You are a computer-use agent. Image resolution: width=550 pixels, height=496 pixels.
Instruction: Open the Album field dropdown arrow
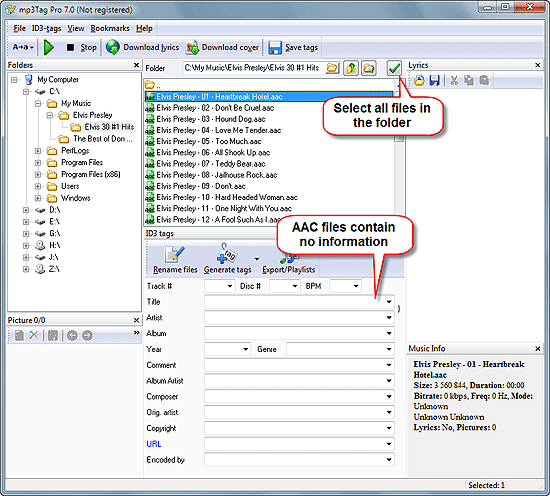click(x=389, y=334)
